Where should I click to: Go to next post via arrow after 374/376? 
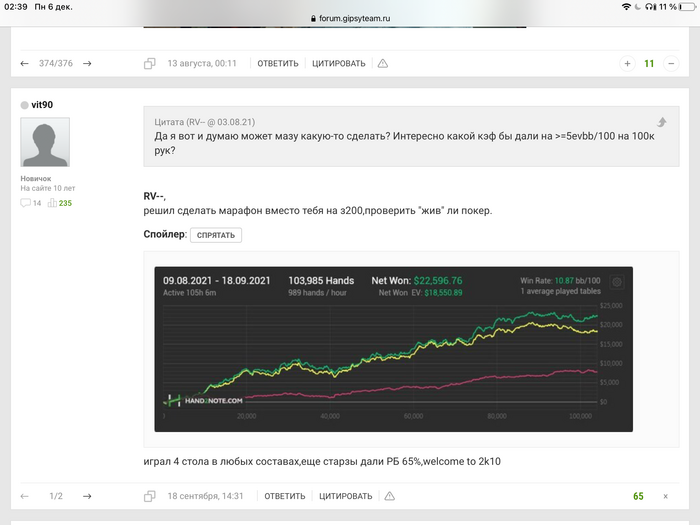point(87,63)
